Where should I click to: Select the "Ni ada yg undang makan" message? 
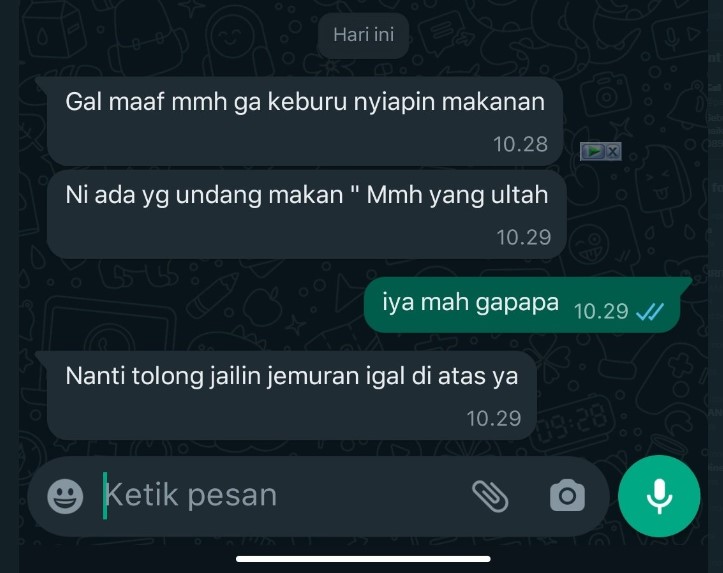pyautogui.click(x=307, y=214)
